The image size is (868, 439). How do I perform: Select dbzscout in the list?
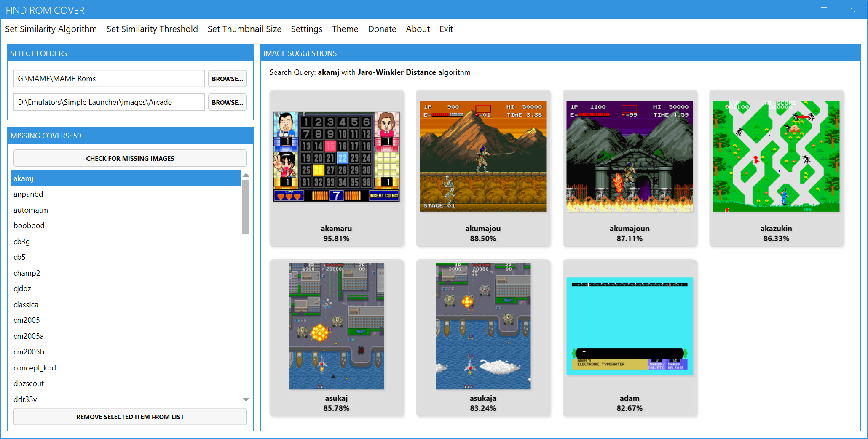point(126,383)
